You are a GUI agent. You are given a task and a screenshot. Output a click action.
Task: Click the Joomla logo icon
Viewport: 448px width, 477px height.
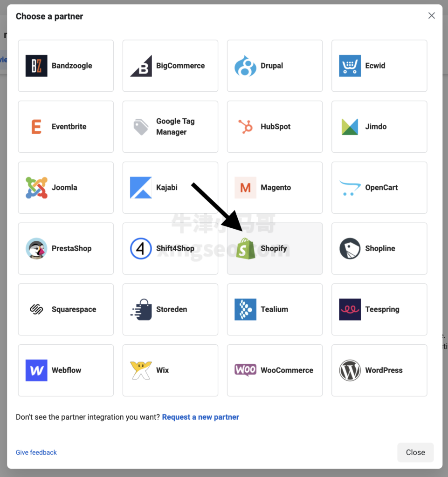pos(36,188)
